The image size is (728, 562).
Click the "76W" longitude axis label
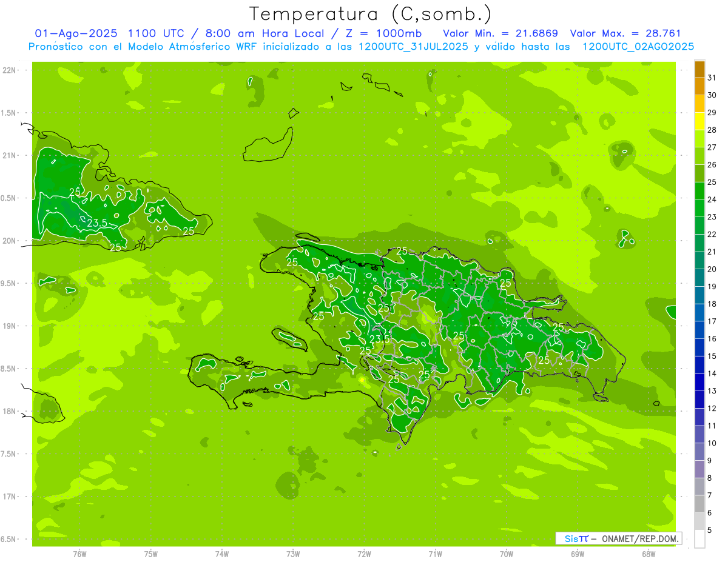click(79, 554)
